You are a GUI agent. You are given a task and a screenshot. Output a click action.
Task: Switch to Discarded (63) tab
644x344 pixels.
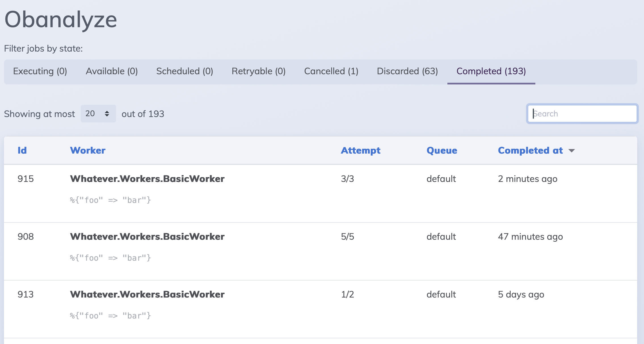(x=407, y=71)
